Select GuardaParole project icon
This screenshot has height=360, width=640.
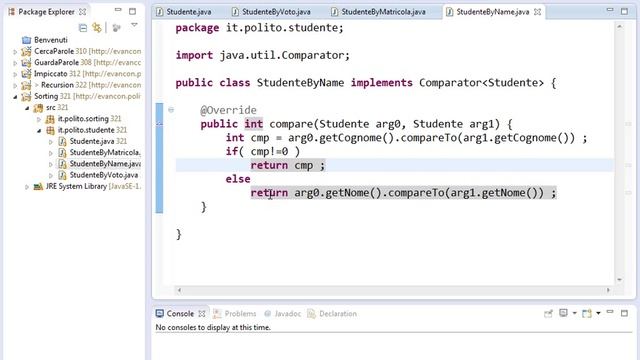tap(26, 62)
